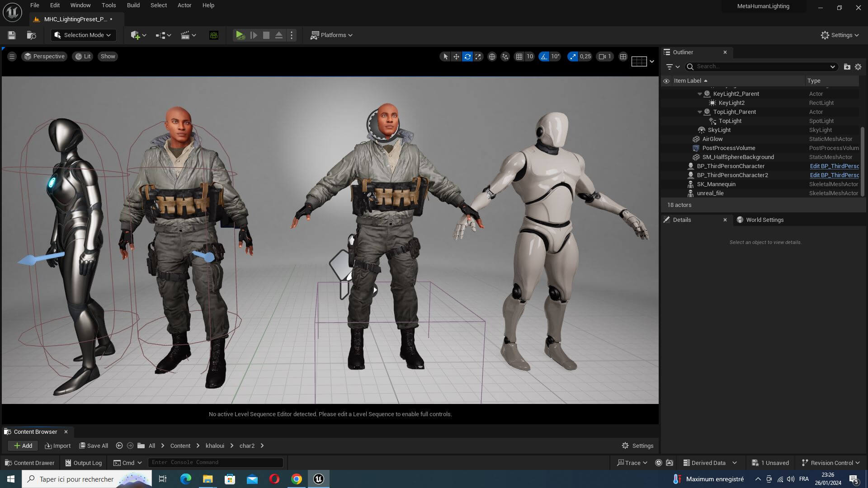
Task: Open Outliner settings gear
Action: [x=858, y=66]
